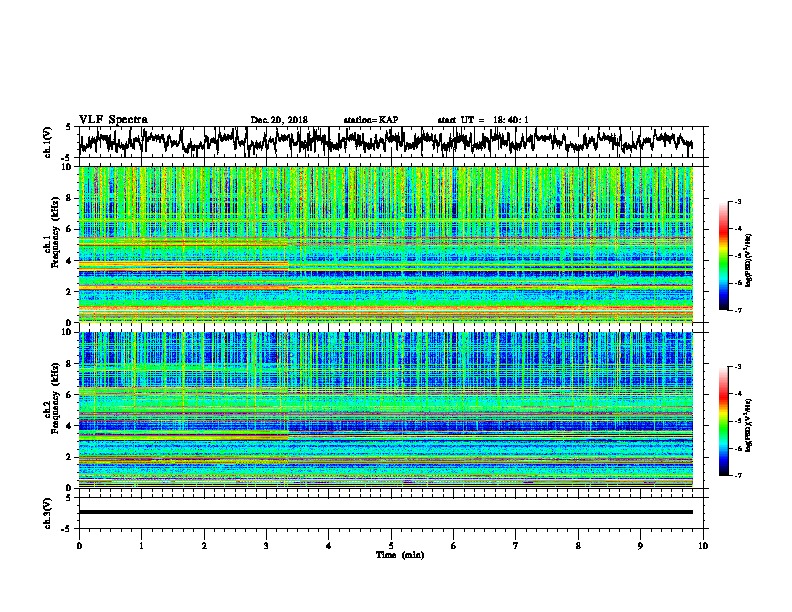Viewport: 792px width, 612px height.
Task: Click the flat ch.3 voltage trace line
Action: tap(386, 512)
